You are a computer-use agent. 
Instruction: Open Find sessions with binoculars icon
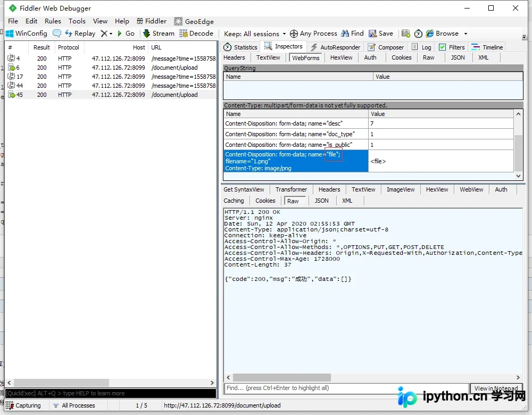[352, 34]
